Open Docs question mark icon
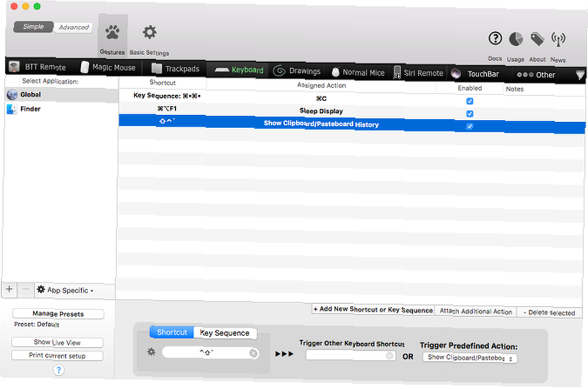The width and height of the screenshot is (588, 389). click(495, 38)
